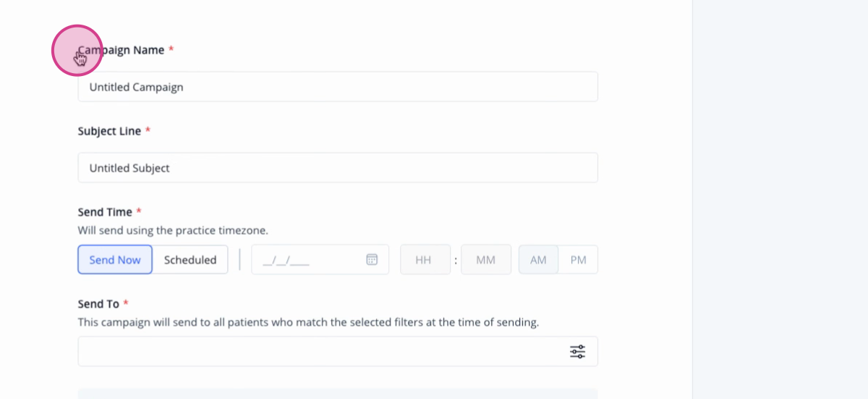Viewport: 868px width, 399px height.
Task: Click the blank right sidebar area
Action: coord(780,199)
